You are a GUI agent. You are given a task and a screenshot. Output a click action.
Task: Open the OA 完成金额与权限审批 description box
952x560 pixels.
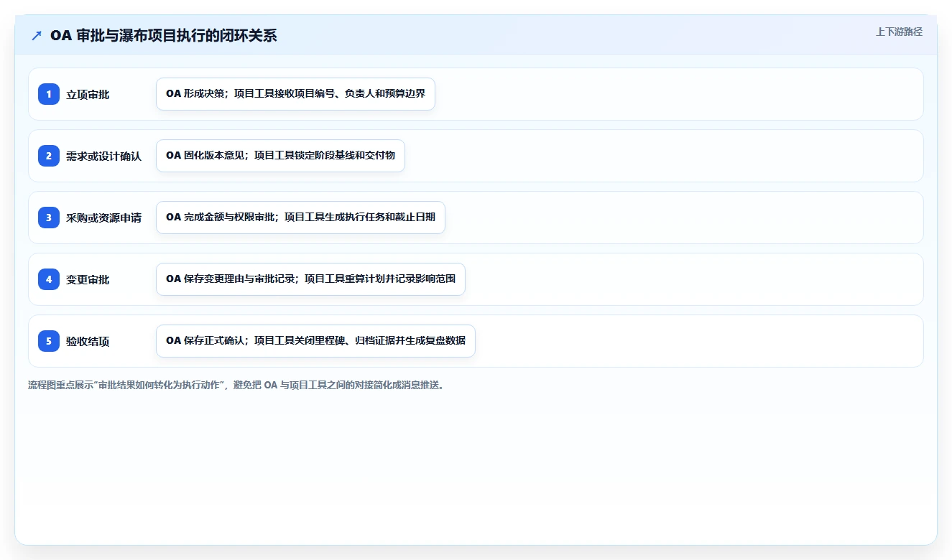coord(300,218)
